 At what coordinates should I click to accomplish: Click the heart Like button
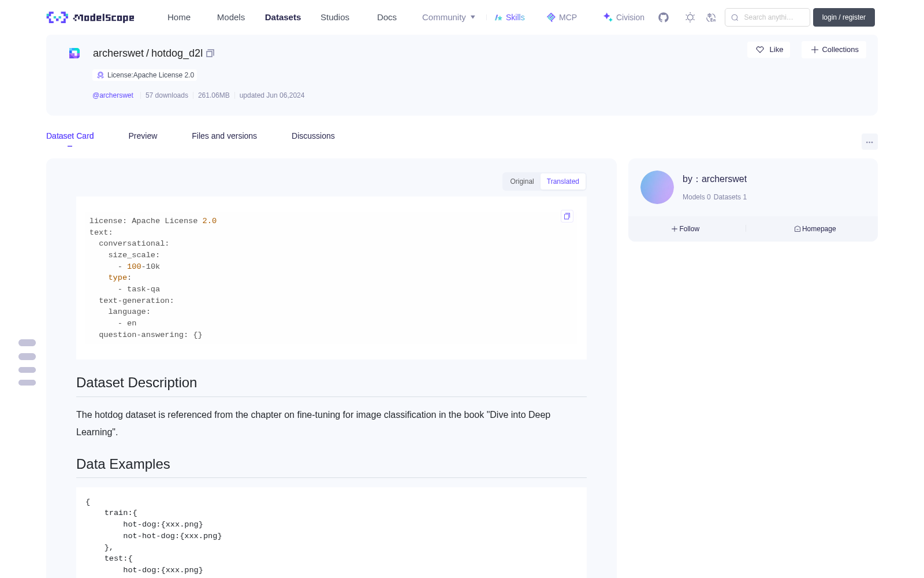[769, 50]
